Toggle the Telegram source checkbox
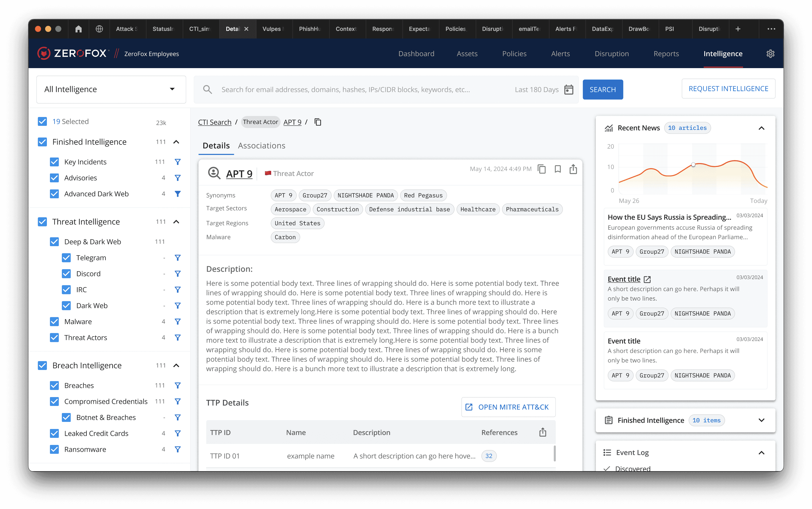 click(66, 258)
